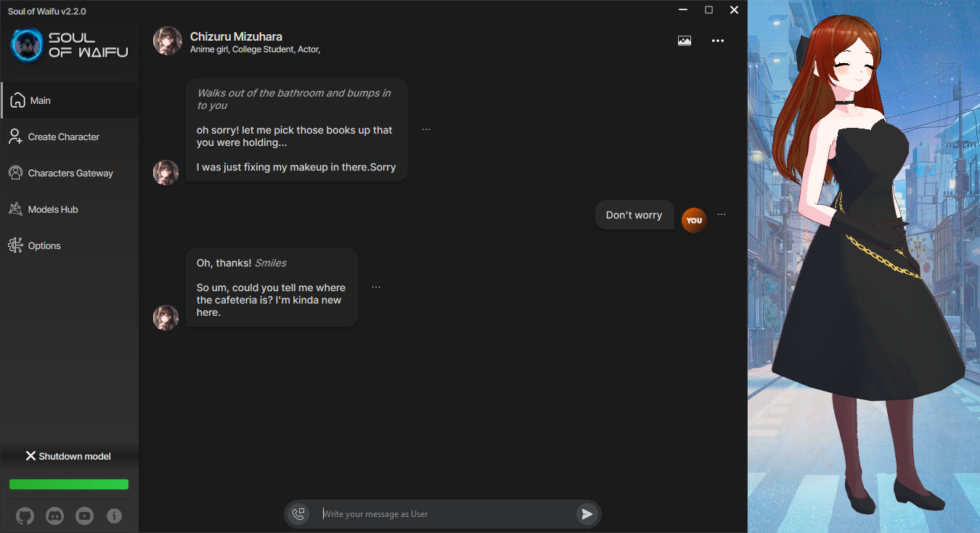Click the Models Hub icon
This screenshot has width=980, height=533.
[x=15, y=209]
